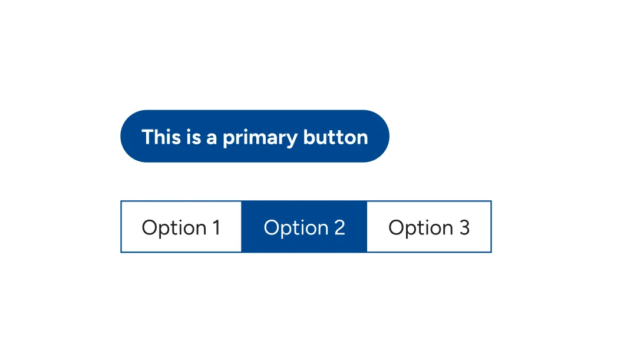Pick Option 1 from the button group
Viewport: 627px width, 364px height.
[x=181, y=227]
